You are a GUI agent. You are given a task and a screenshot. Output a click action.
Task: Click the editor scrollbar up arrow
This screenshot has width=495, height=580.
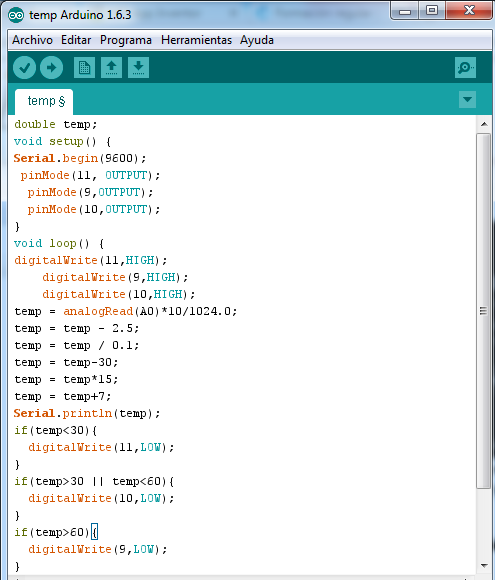click(484, 124)
